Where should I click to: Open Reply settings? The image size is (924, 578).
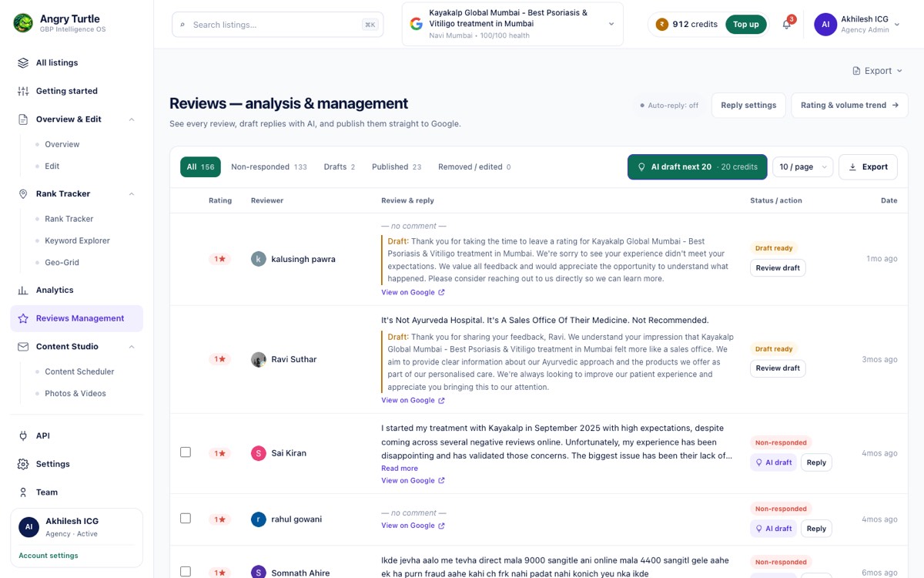click(x=748, y=106)
